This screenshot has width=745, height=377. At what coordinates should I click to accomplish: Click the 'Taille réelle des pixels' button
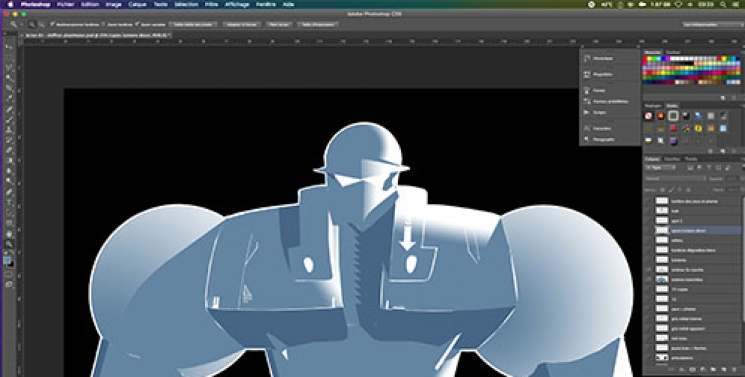[x=192, y=24]
